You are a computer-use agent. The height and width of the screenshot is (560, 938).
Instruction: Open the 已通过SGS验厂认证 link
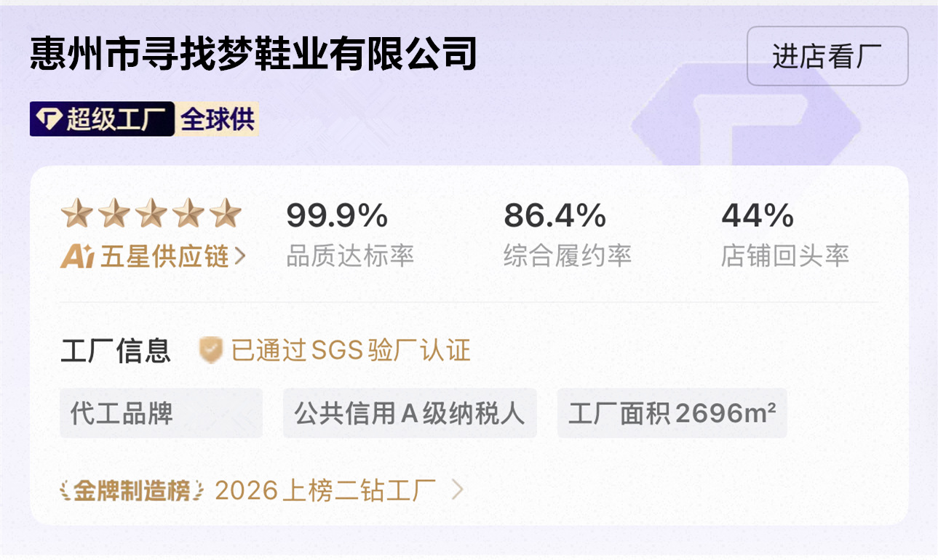coord(351,351)
